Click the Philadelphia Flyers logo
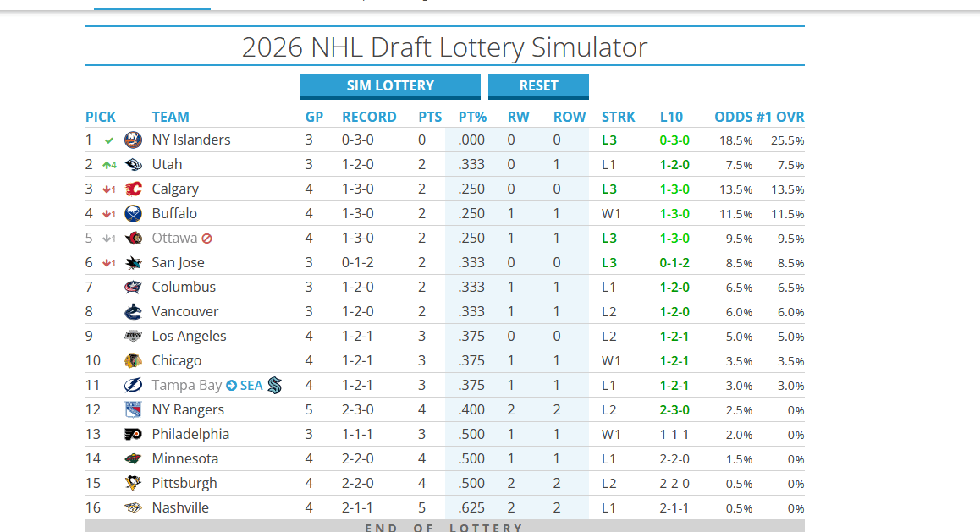The height and width of the screenshot is (532, 980). click(133, 435)
